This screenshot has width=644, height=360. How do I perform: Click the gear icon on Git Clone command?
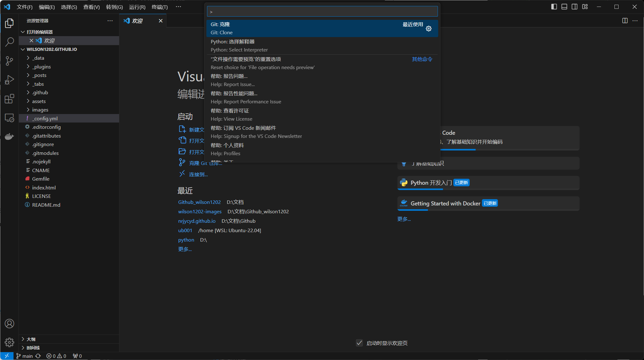pyautogui.click(x=428, y=29)
